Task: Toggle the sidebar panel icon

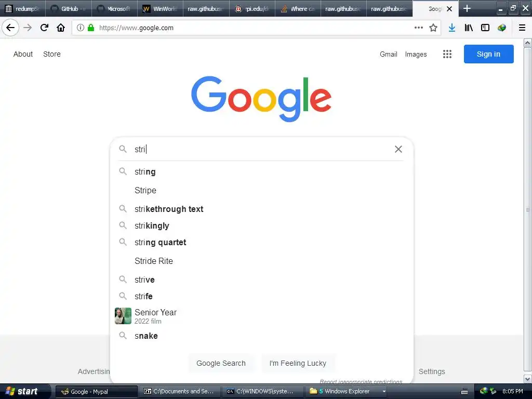Action: coord(485,28)
